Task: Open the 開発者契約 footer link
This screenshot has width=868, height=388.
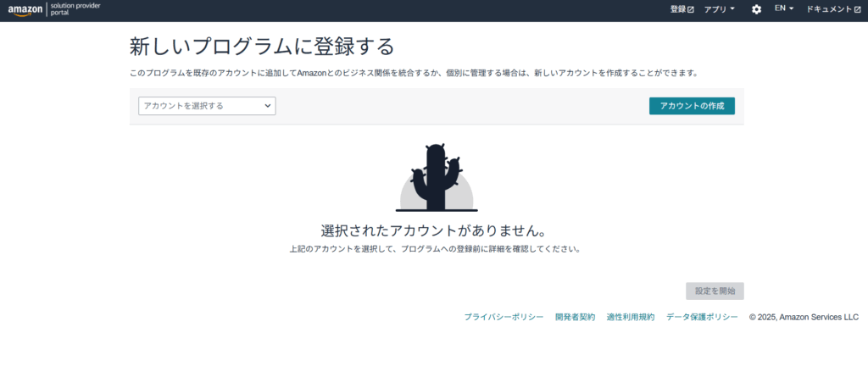Action: click(575, 317)
